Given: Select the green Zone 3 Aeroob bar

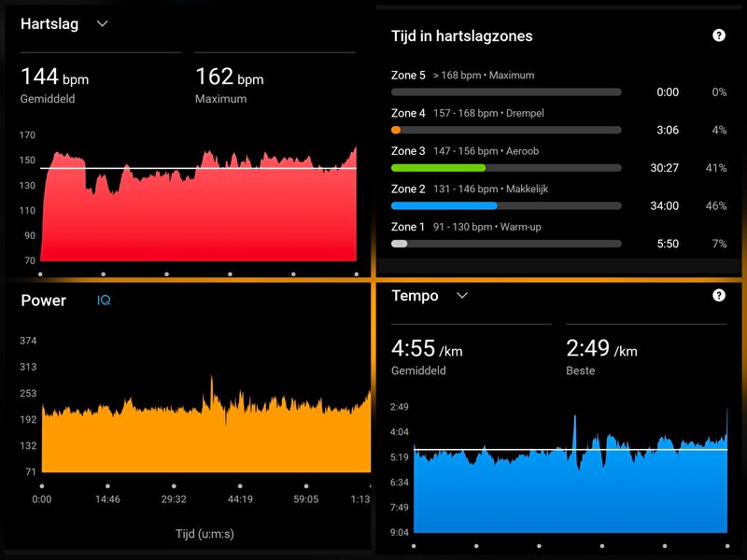Looking at the screenshot, I should (439, 168).
